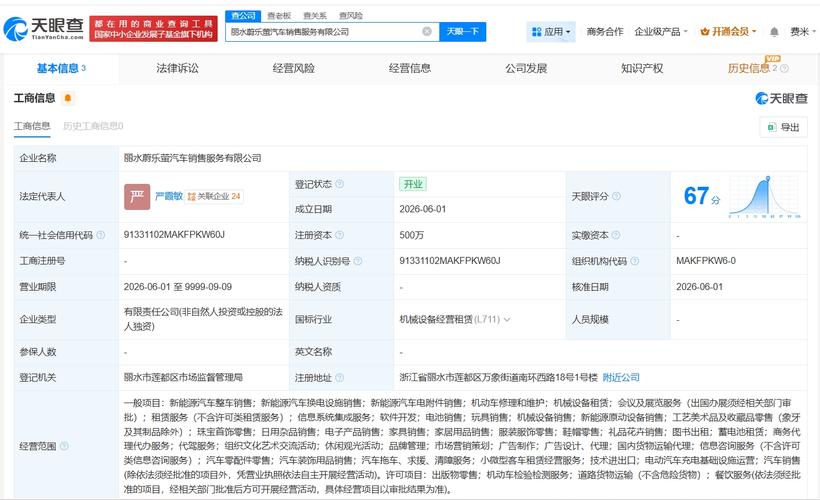
Task: Click the help icon beside 注册地址
Action: [339, 377]
